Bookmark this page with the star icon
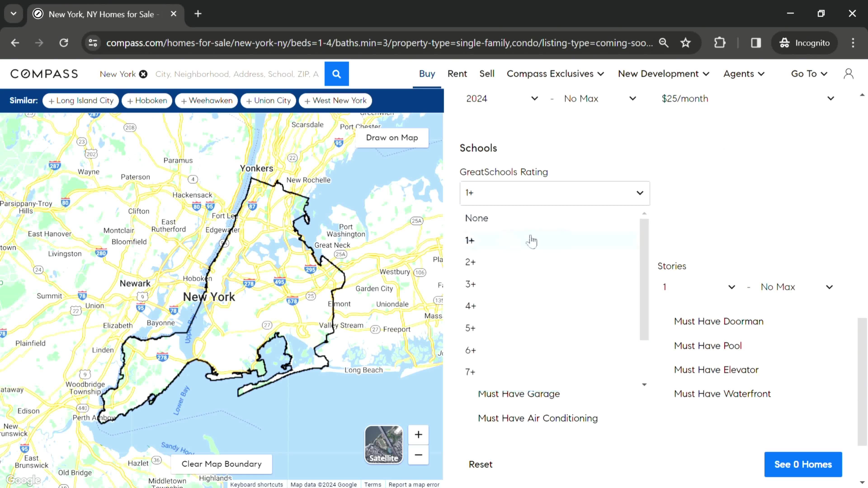Image resolution: width=868 pixels, height=488 pixels. tap(685, 43)
